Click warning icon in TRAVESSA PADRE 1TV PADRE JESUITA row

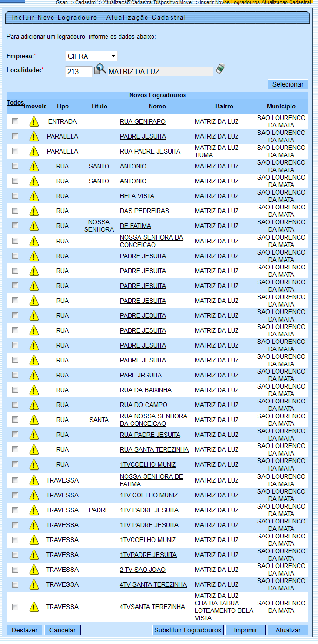click(x=34, y=510)
